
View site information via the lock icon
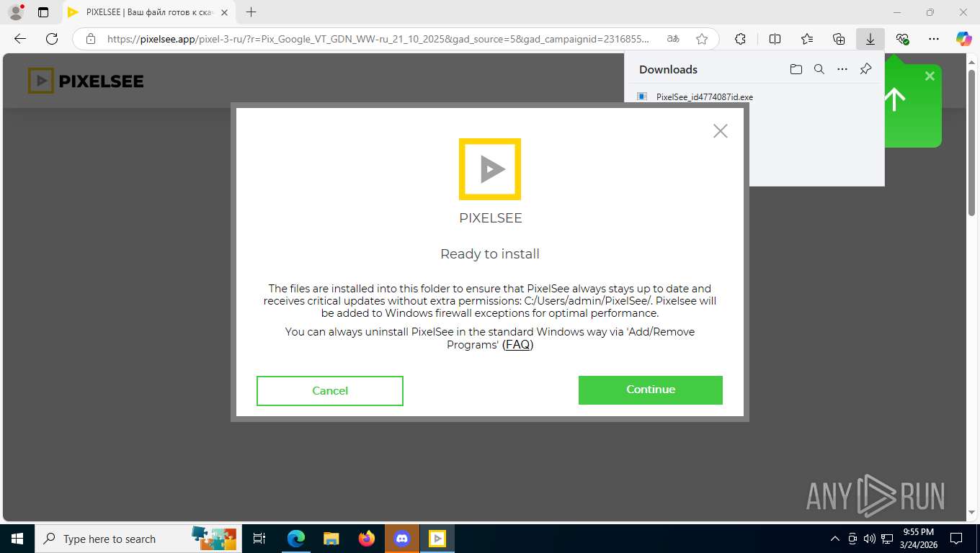pos(90,39)
